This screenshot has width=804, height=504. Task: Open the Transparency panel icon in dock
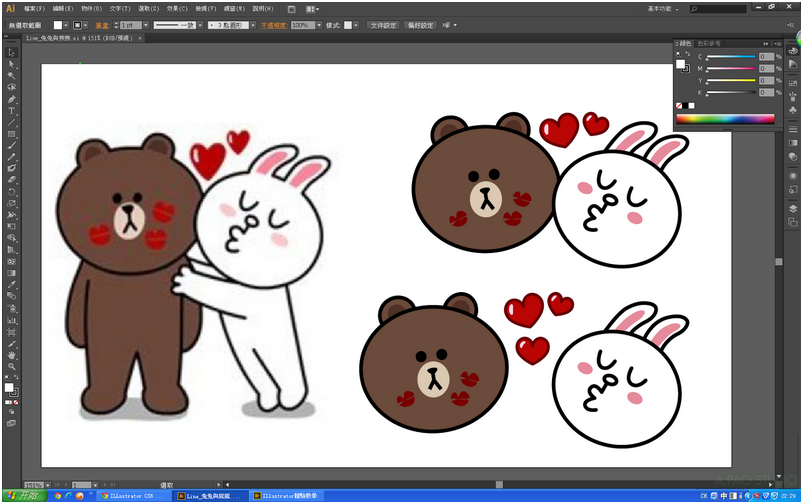point(793,157)
